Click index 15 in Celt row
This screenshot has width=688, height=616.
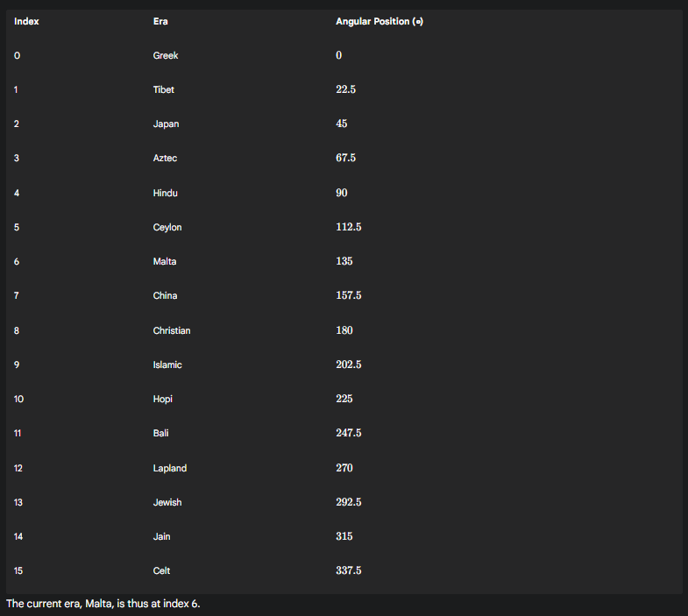pos(18,571)
